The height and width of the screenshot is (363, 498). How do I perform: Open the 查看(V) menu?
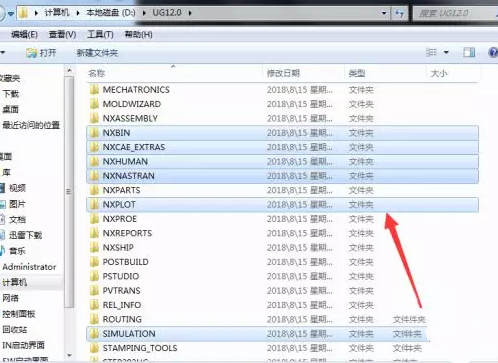pos(62,34)
